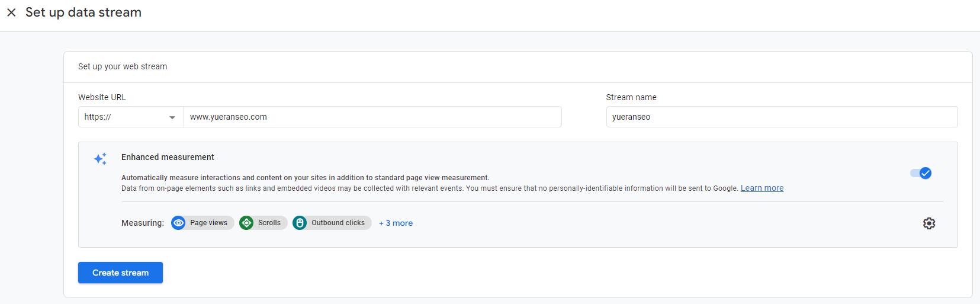
Task: Expand the +3 more measurements
Action: point(396,223)
